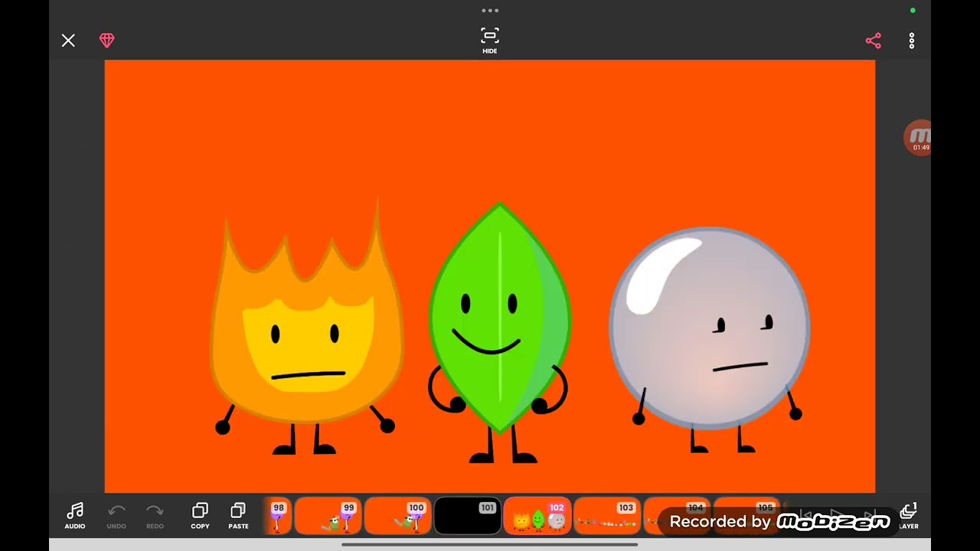
Task: Open the three-dot more options menu
Action: coord(912,41)
